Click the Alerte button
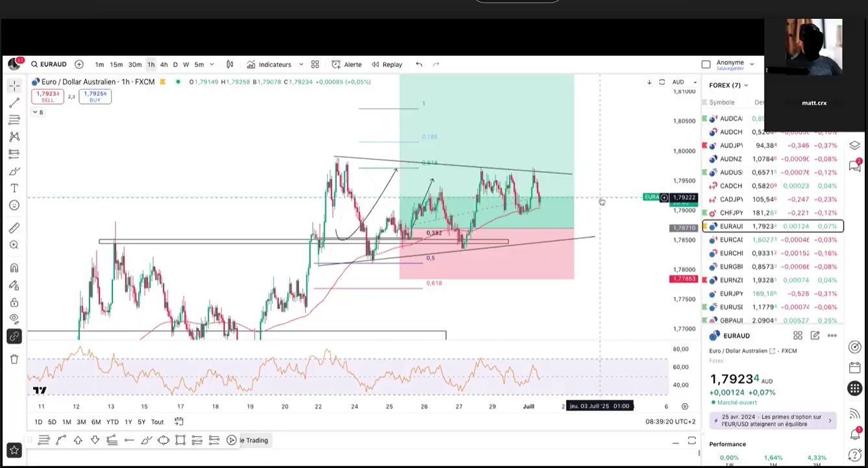Screen dimensions: 868x468 tap(347, 64)
